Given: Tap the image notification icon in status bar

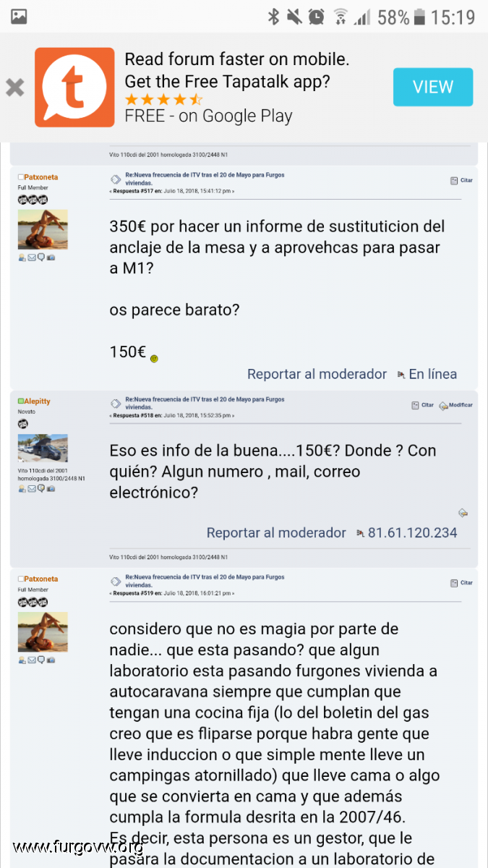Looking at the screenshot, I should tap(19, 16).
